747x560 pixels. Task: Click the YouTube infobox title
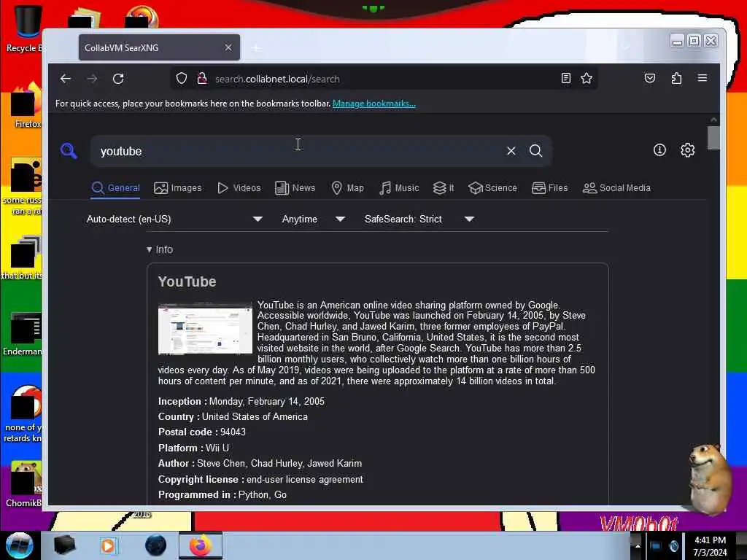tap(187, 281)
